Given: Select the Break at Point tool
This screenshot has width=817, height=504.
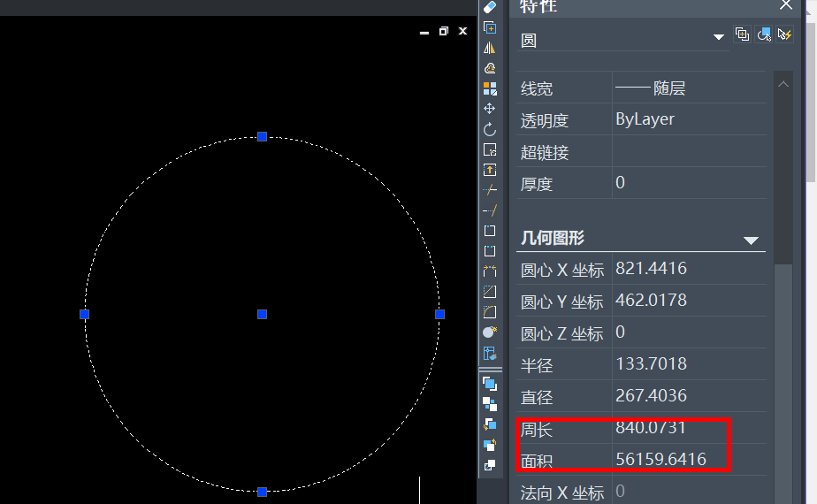Looking at the screenshot, I should pyautogui.click(x=490, y=231).
